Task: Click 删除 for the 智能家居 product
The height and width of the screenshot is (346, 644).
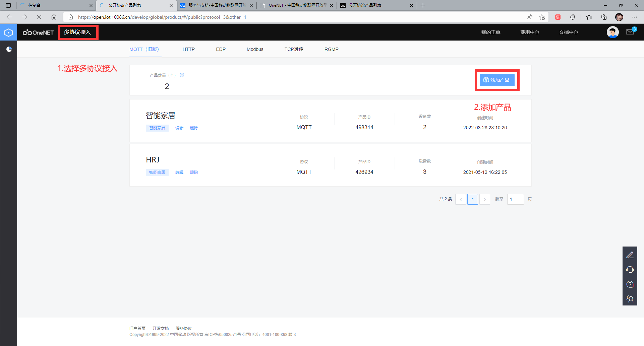Action: [x=194, y=128]
